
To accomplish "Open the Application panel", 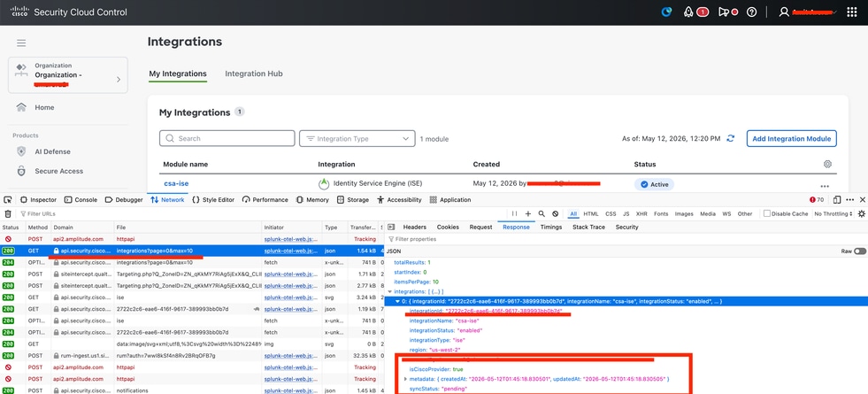I will (x=450, y=199).
